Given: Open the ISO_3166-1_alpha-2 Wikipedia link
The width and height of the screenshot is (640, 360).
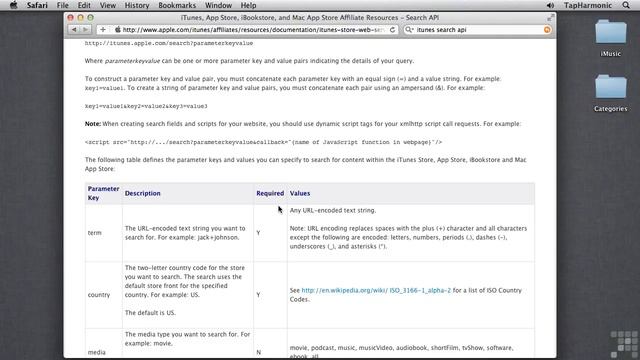Looking at the screenshot, I should point(376,290).
